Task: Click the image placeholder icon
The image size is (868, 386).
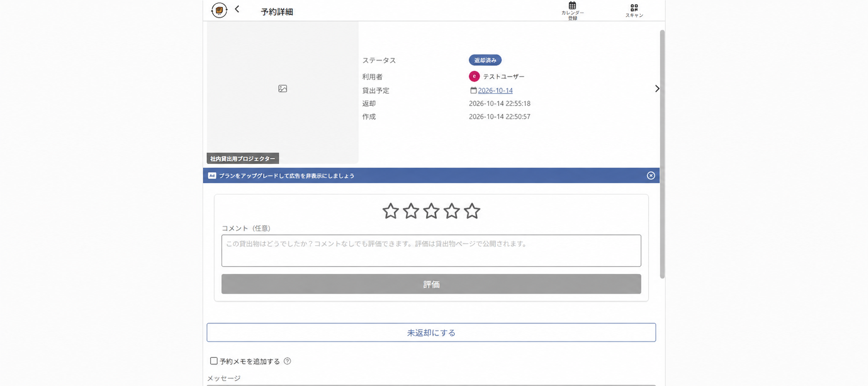Action: coord(283,89)
